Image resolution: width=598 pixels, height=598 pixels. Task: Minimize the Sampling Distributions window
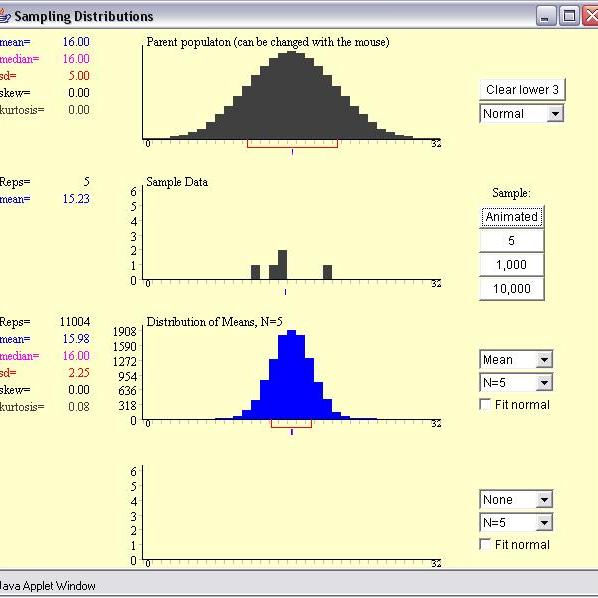546,16
